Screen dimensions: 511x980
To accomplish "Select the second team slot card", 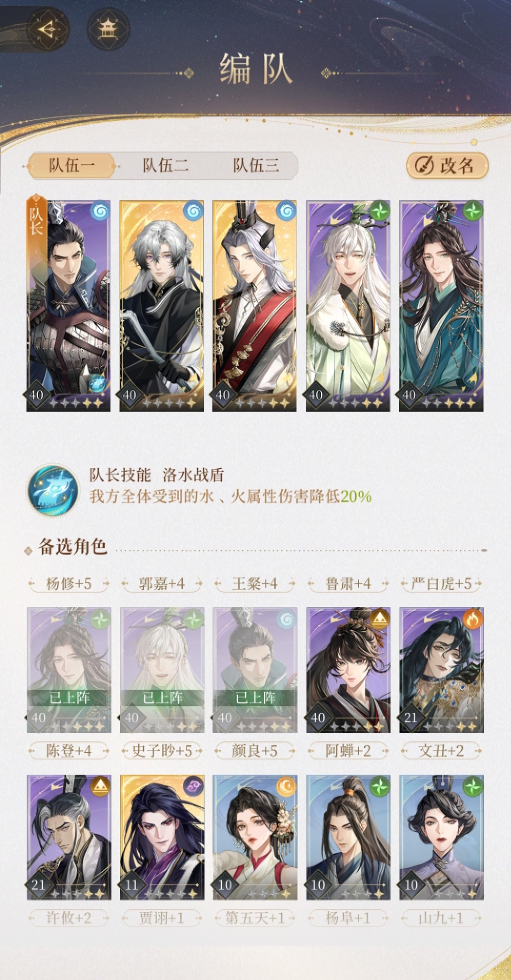I will coord(161,305).
